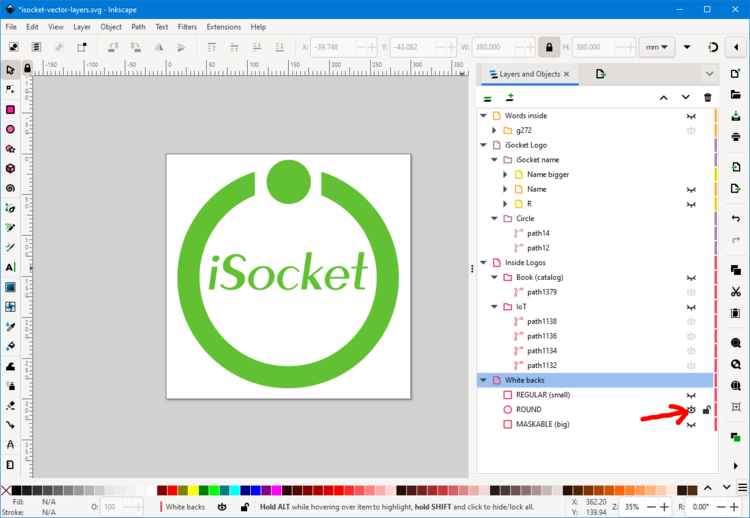This screenshot has width=750, height=518.
Task: Open the Extensions menu
Action: click(224, 27)
